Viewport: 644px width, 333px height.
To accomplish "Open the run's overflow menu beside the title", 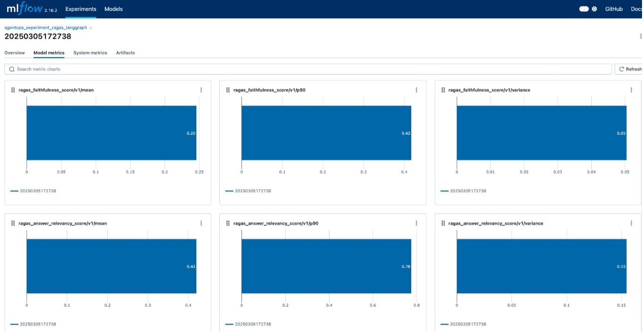I will [641, 36].
